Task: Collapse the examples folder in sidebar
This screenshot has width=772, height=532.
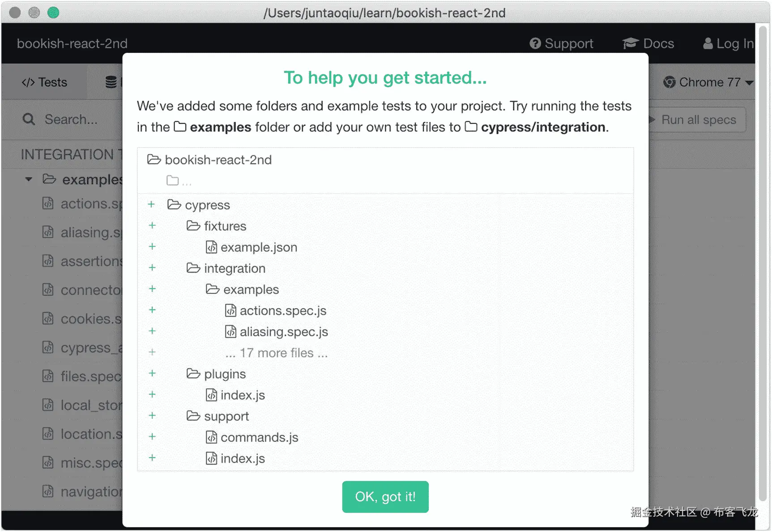Action: point(29,179)
